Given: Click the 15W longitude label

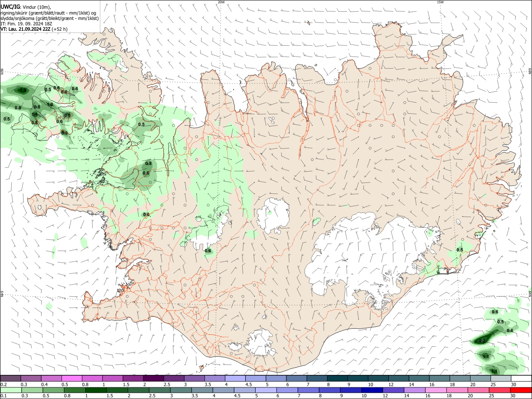Looking at the screenshot, I should (x=440, y=2).
